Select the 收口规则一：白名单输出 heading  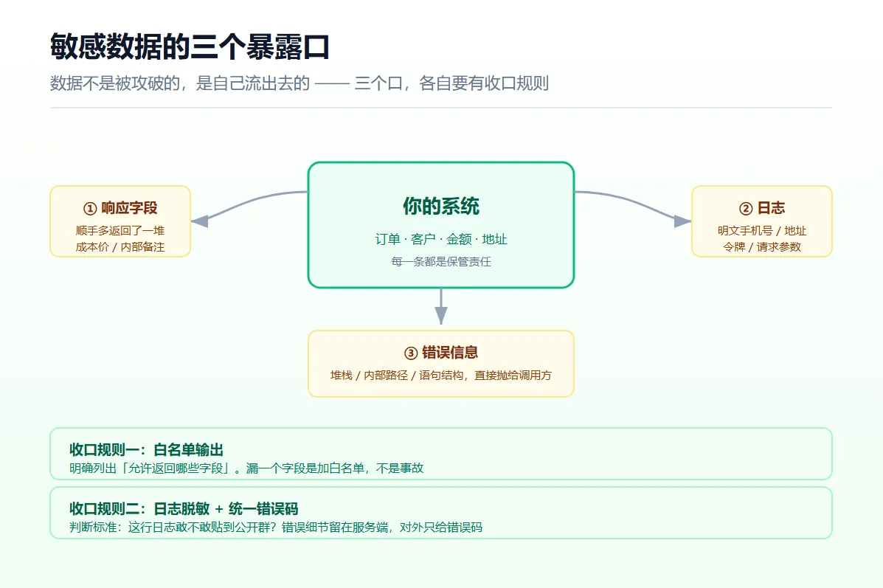tap(146, 449)
